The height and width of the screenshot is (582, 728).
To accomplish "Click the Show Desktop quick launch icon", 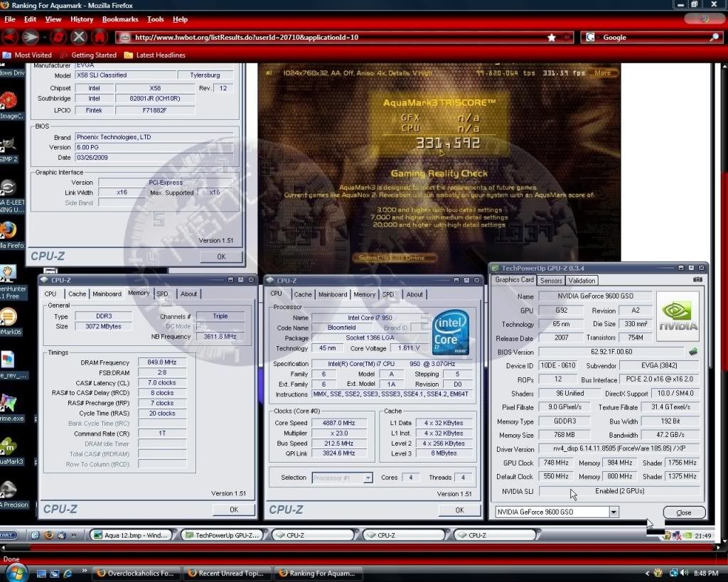I will [x=42, y=573].
